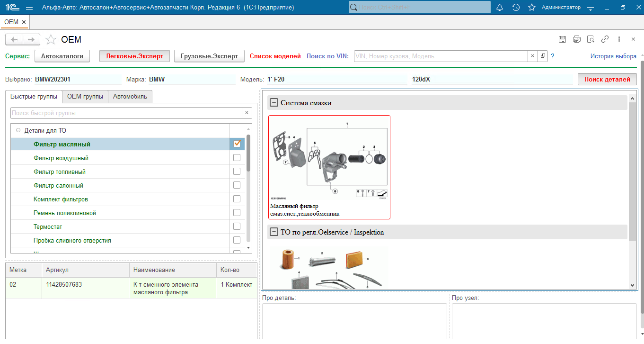The height and width of the screenshot is (344, 644).
Task: Collapse Система смазки section
Action: [x=273, y=103]
